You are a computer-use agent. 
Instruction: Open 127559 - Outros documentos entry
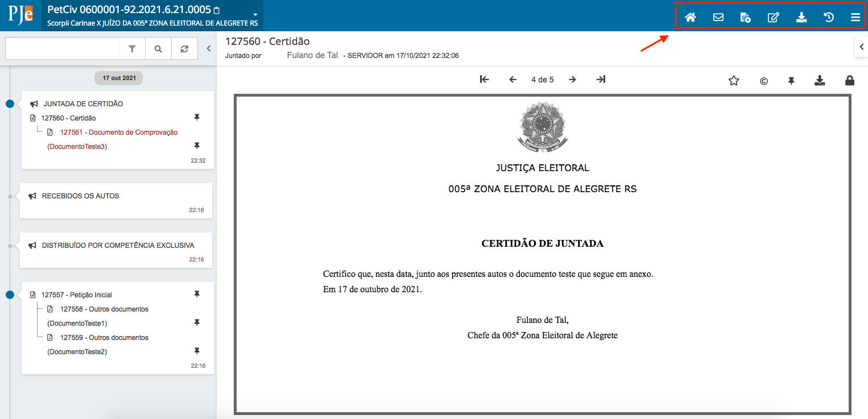(104, 338)
